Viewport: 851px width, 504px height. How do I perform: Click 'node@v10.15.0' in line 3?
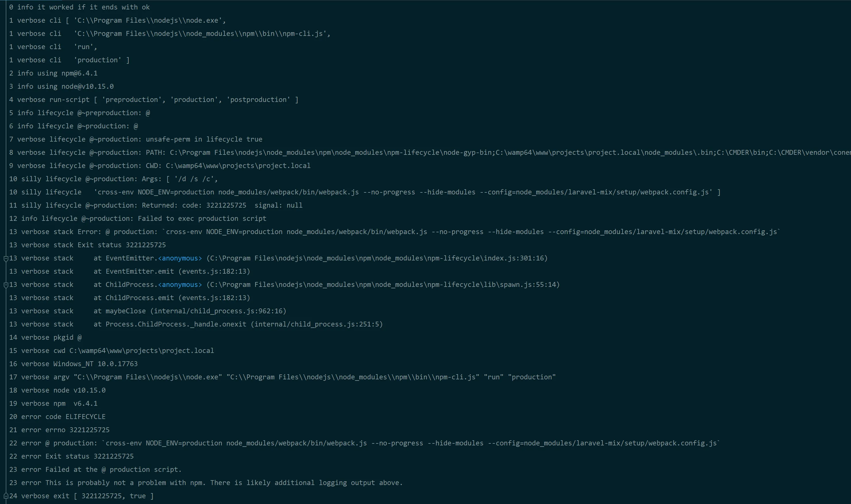point(87,87)
